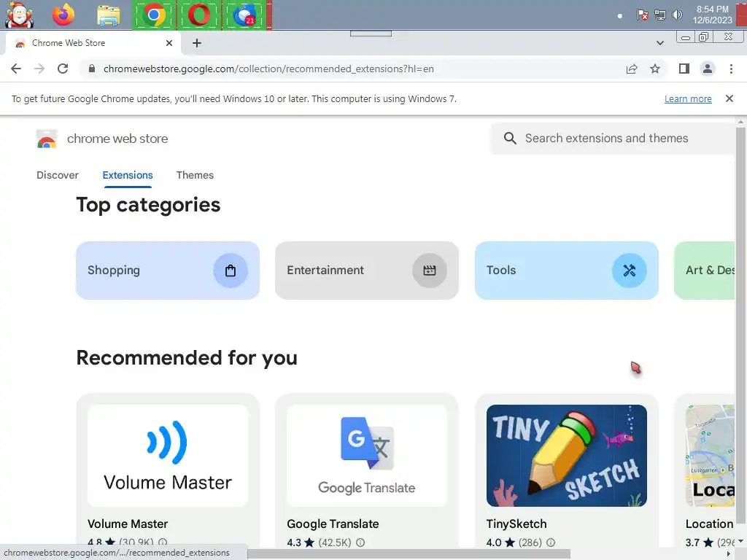747x560 pixels.
Task: Click the Tools wrench icon
Action: pos(630,271)
